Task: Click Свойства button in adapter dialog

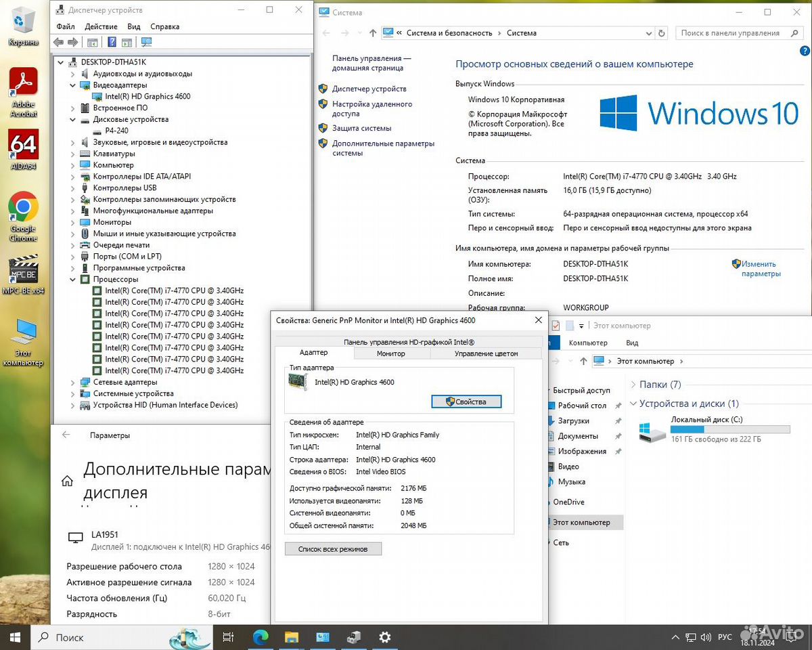Action: click(466, 402)
